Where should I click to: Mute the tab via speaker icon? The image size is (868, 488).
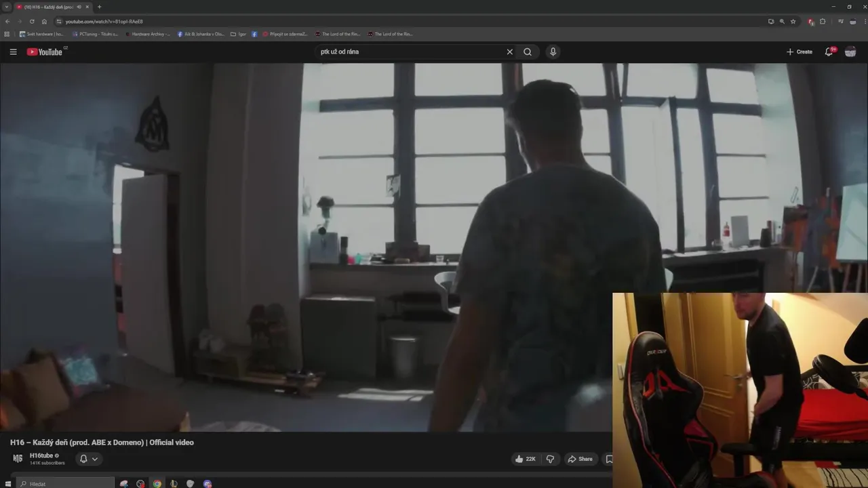[79, 7]
